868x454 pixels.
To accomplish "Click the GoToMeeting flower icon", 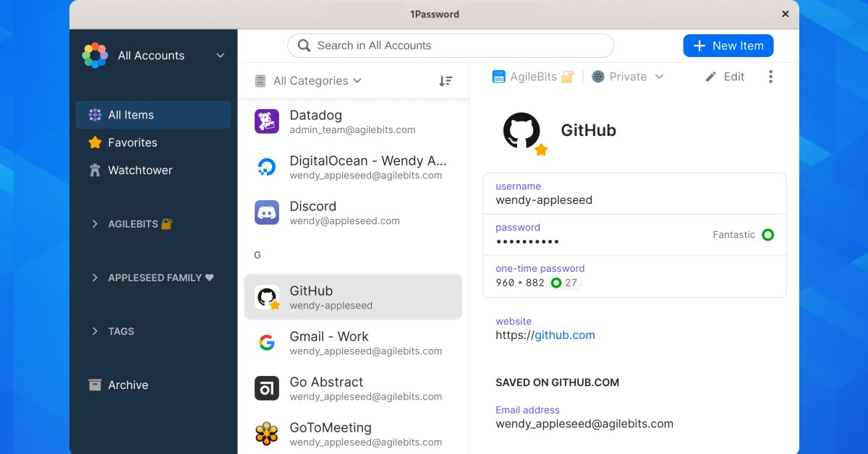I will coord(267,434).
